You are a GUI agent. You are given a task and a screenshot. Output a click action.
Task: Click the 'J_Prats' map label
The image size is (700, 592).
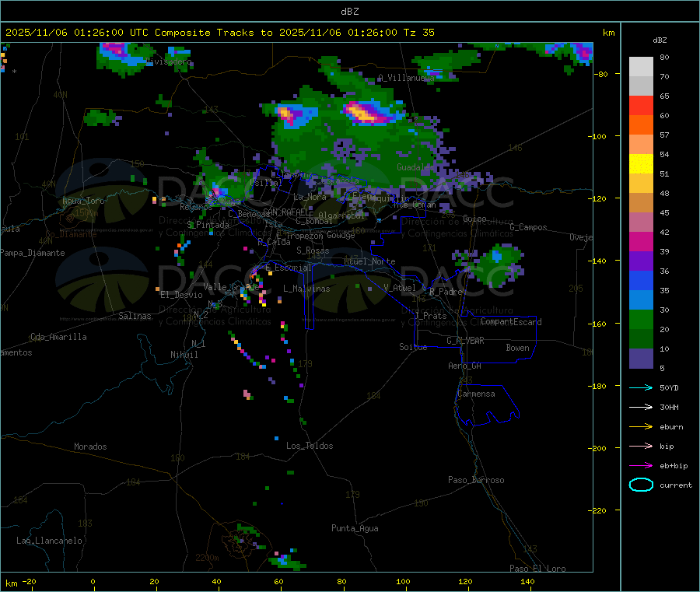coord(430,315)
